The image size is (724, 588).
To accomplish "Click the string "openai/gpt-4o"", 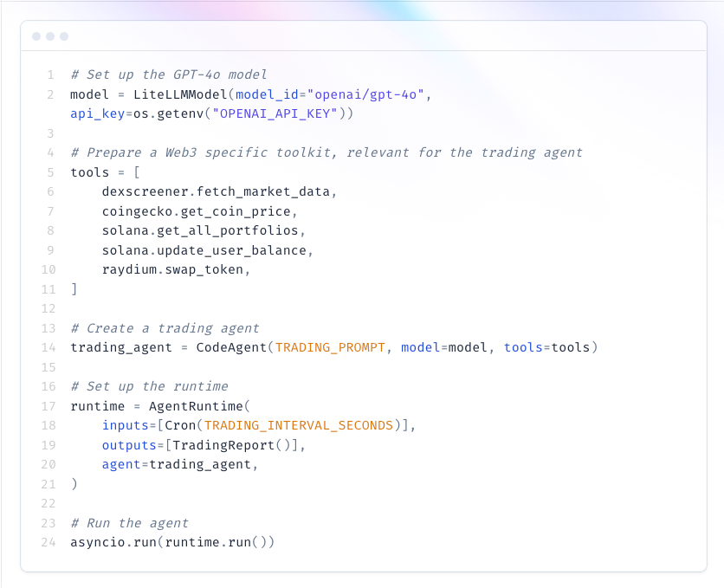I will 365,94.
